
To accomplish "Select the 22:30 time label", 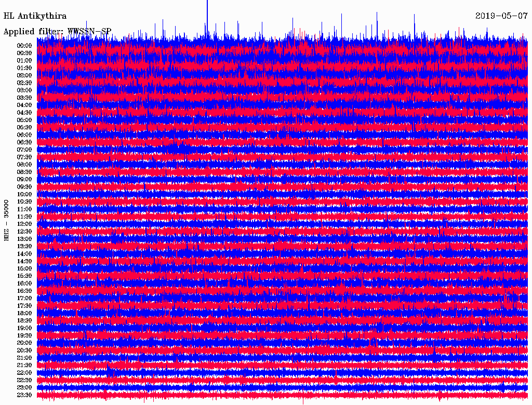I will click(x=24, y=380).
